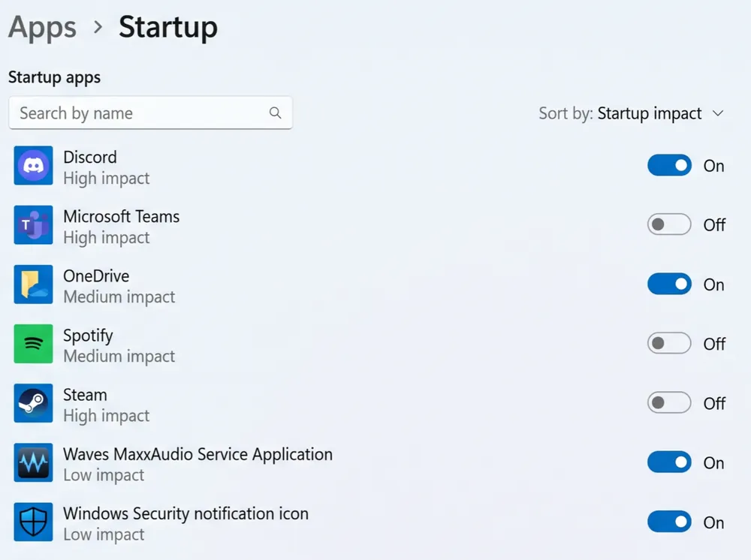Viewport: 751px width, 560px height.
Task: Click the OneDrive name label
Action: (x=96, y=275)
